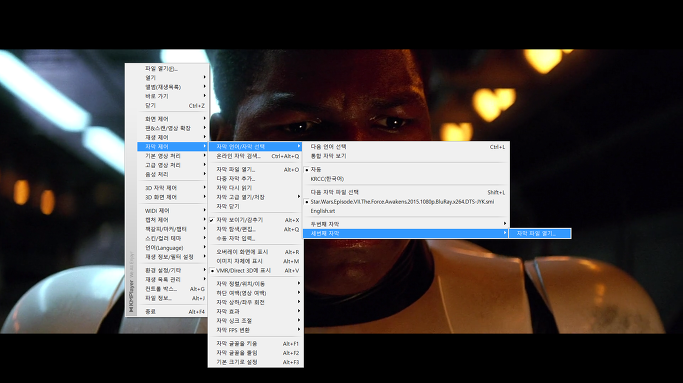
Task: Expand the 자막 정렬/위치/이동 submenu
Action: point(256,284)
